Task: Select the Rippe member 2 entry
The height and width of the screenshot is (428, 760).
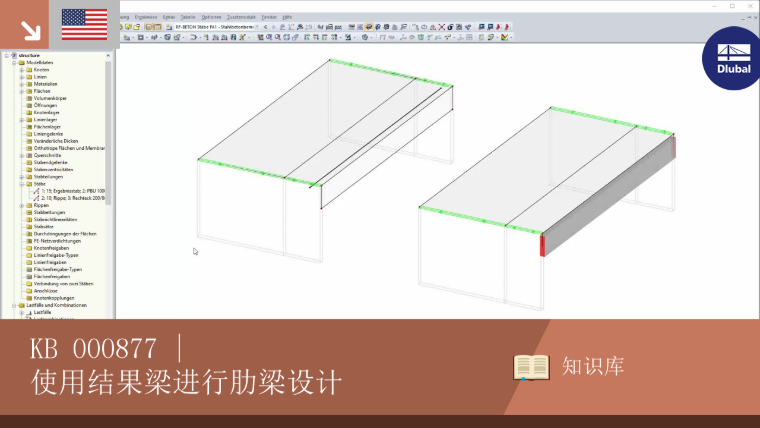Action: [x=73, y=198]
